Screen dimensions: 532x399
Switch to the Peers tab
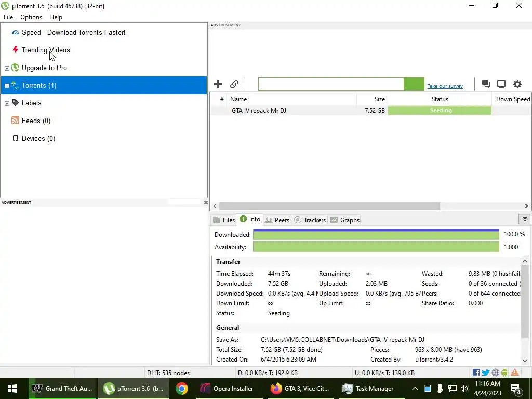[277, 220]
